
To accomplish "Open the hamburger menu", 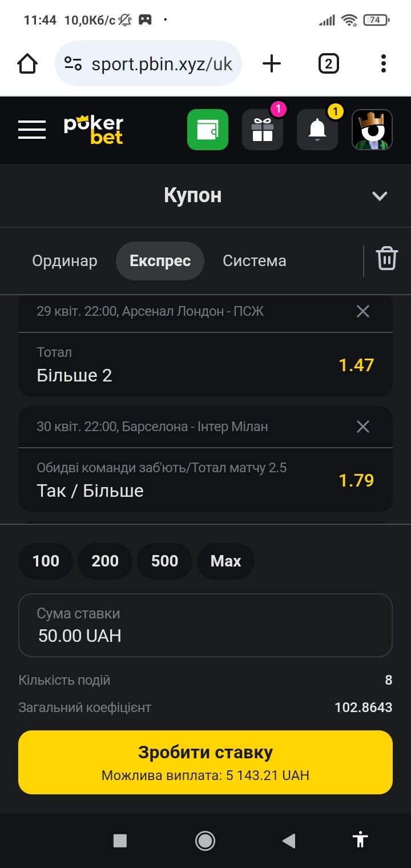I will coord(32,130).
